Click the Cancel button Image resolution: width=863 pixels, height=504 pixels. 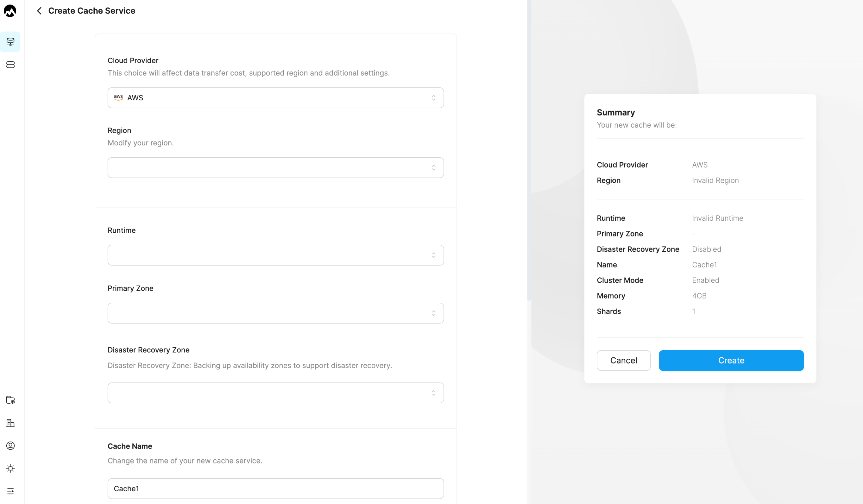pyautogui.click(x=623, y=360)
